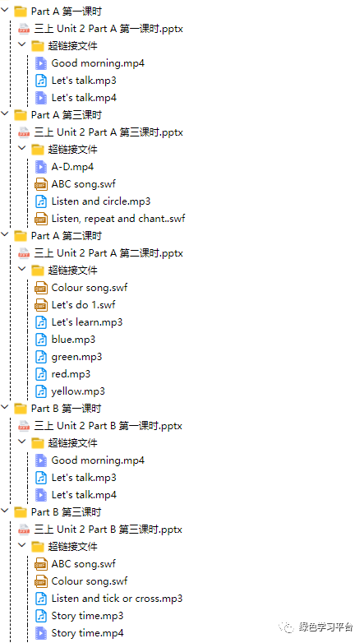This screenshot has height=643, width=364.
Task: Select Colour song.swf under Part A 第二课时
Action: pos(90,288)
